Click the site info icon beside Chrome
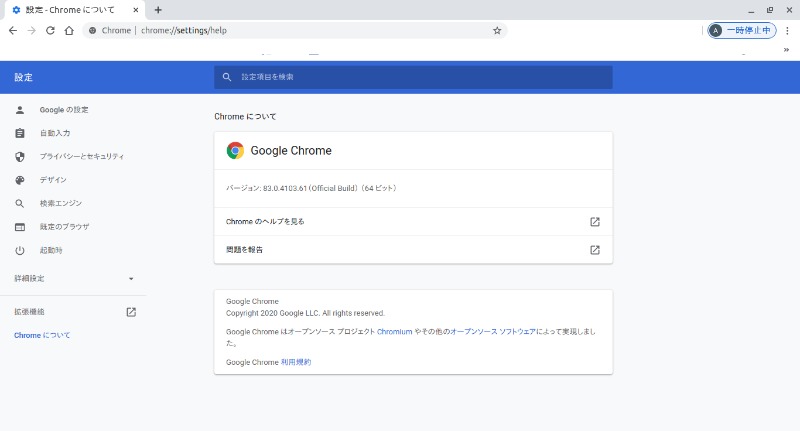This screenshot has width=800, height=431. click(x=92, y=31)
